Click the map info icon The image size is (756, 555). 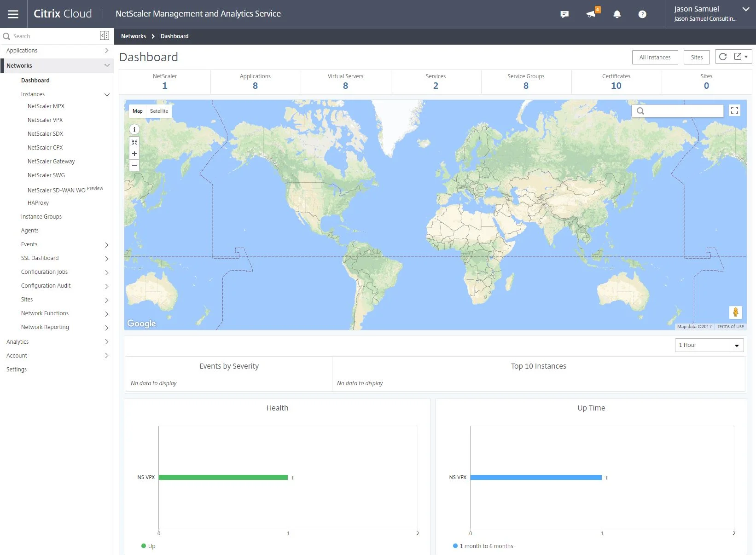point(134,129)
